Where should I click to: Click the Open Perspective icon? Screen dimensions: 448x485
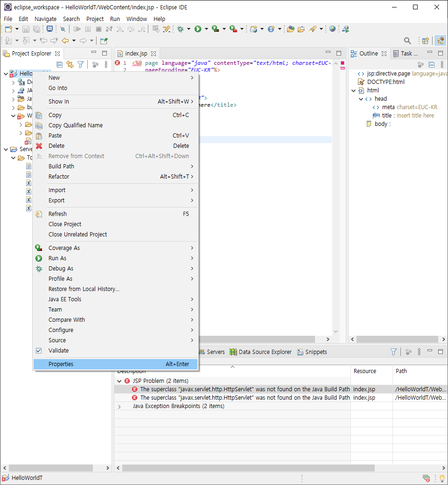coord(426,41)
